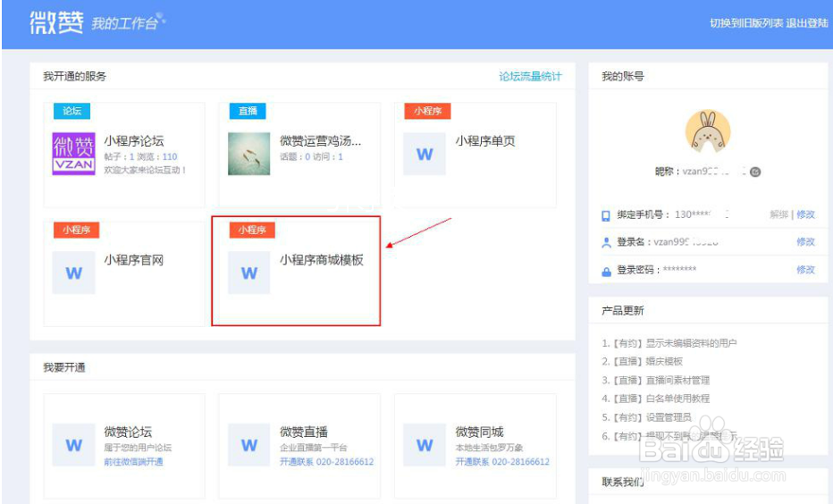Click the 论坛 tag on 小程序论坛 card
The width and height of the screenshot is (833, 504).
pyautogui.click(x=72, y=111)
